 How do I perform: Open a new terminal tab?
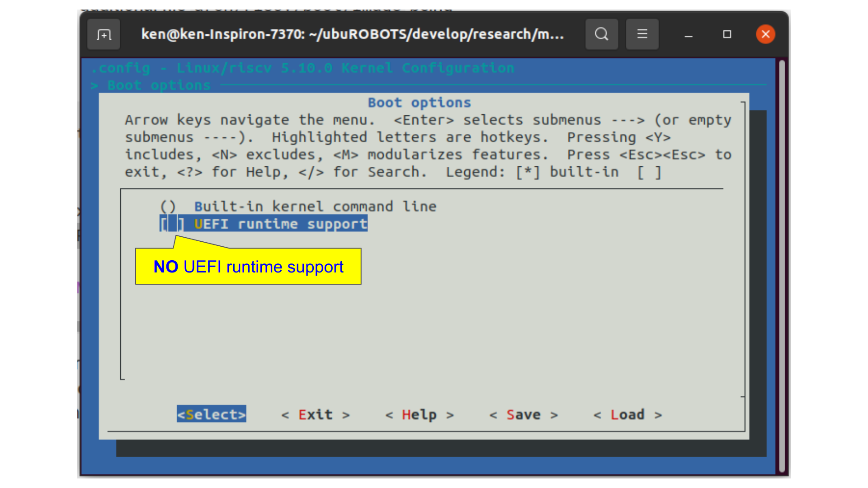(104, 34)
